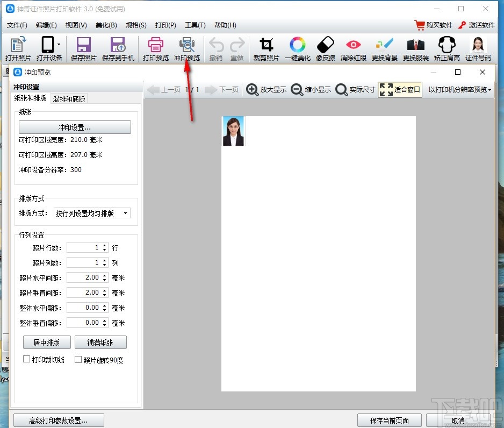Open the 更换背景 tool
This screenshot has width=504, height=428.
click(x=384, y=49)
